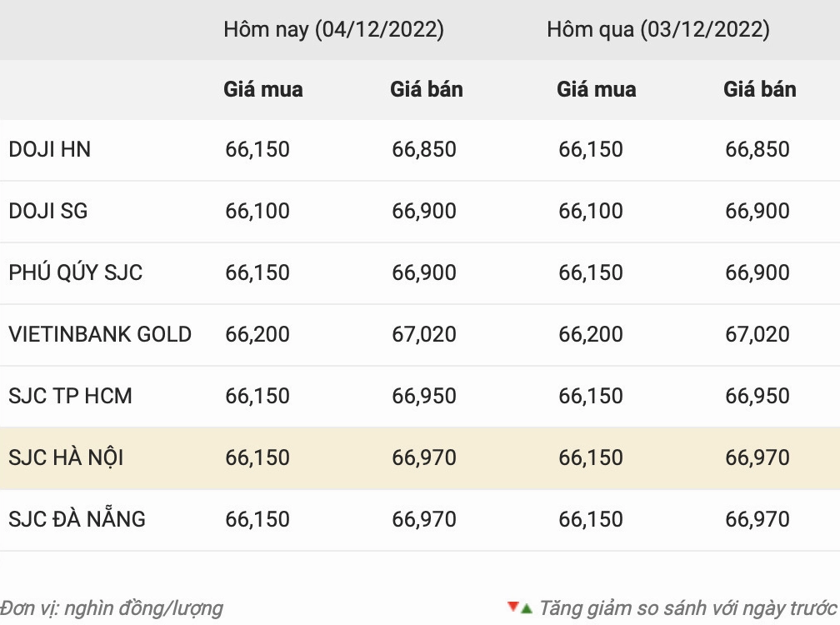
Task: Select the DOJI HN row label
Action: point(49,149)
